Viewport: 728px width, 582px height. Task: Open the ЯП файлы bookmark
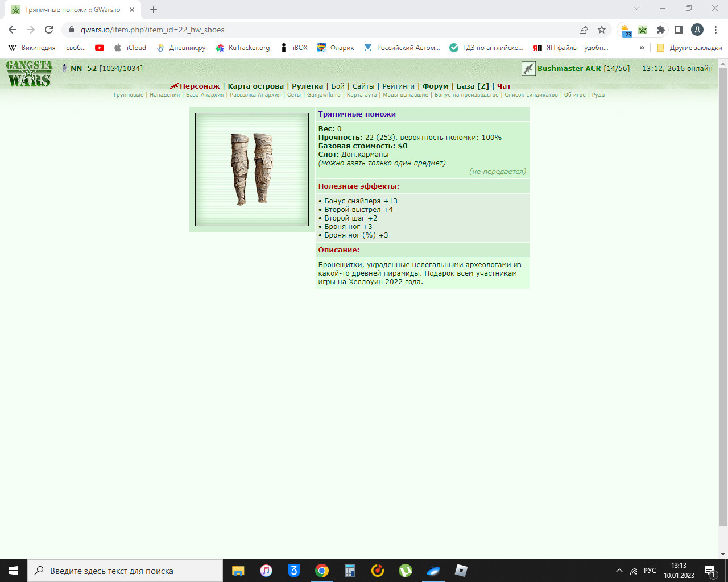pos(570,48)
